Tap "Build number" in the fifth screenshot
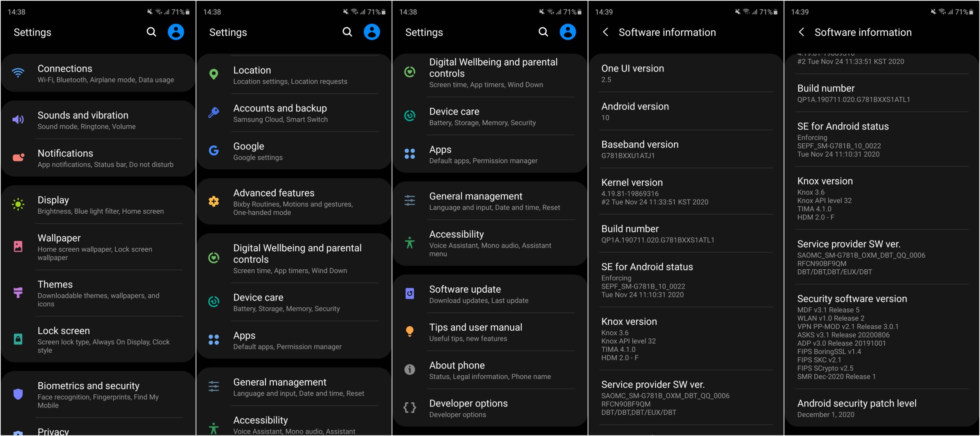This screenshot has height=436, width=980. 882,93
